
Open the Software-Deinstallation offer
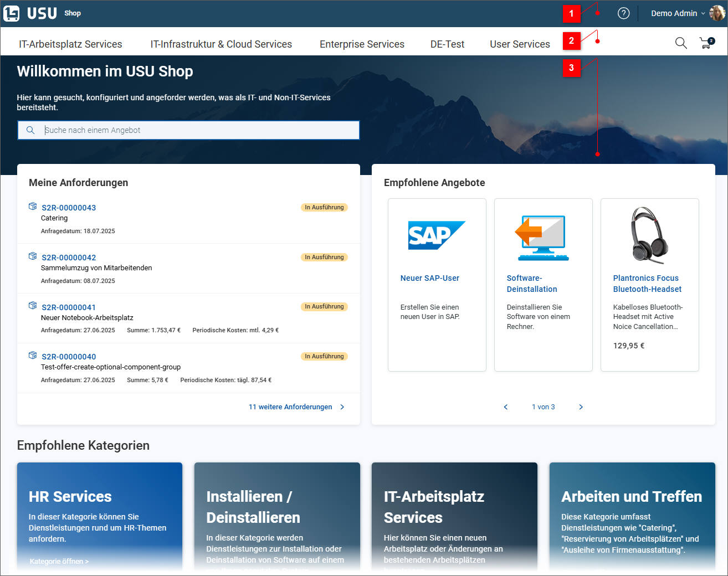[x=532, y=284]
